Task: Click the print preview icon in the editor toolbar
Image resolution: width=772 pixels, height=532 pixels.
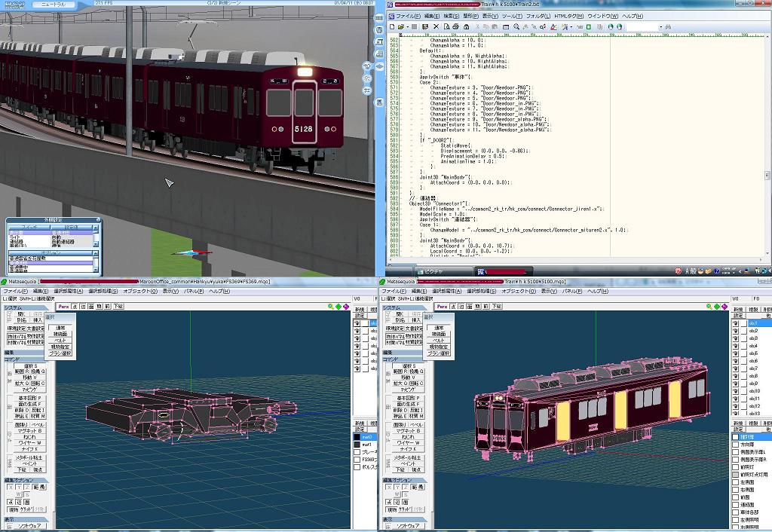Action: pyautogui.click(x=446, y=26)
